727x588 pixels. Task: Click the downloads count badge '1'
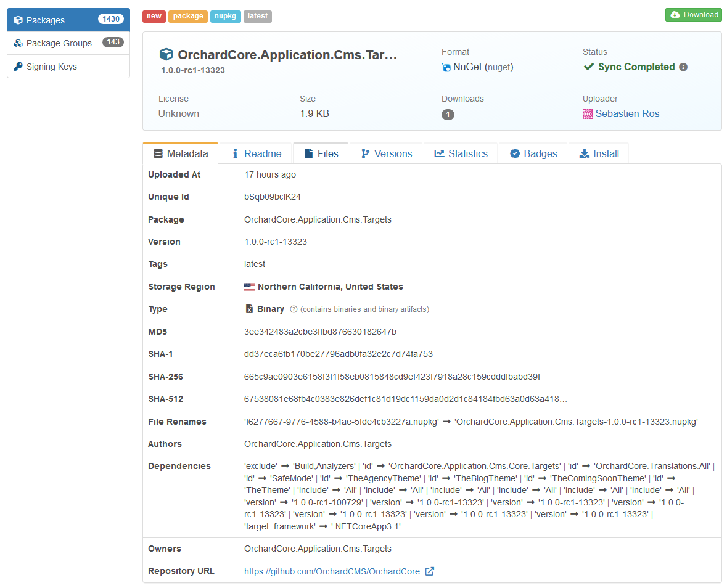tap(448, 115)
